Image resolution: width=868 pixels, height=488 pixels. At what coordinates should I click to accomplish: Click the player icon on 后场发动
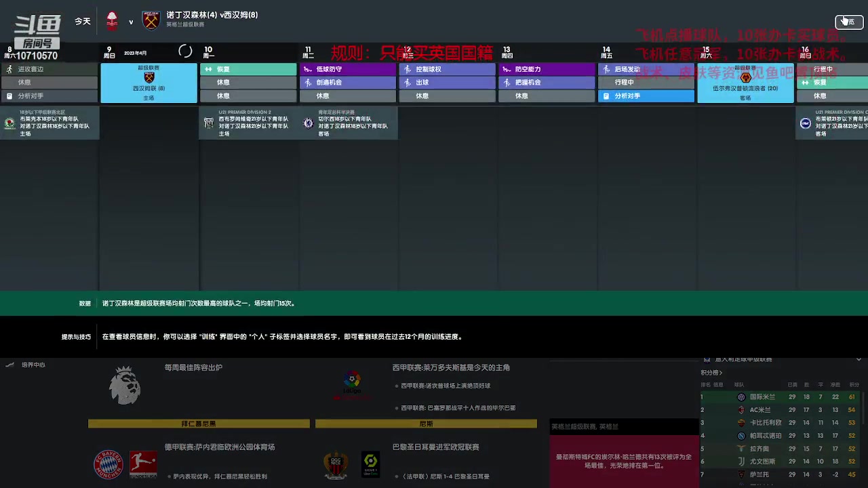pos(606,69)
